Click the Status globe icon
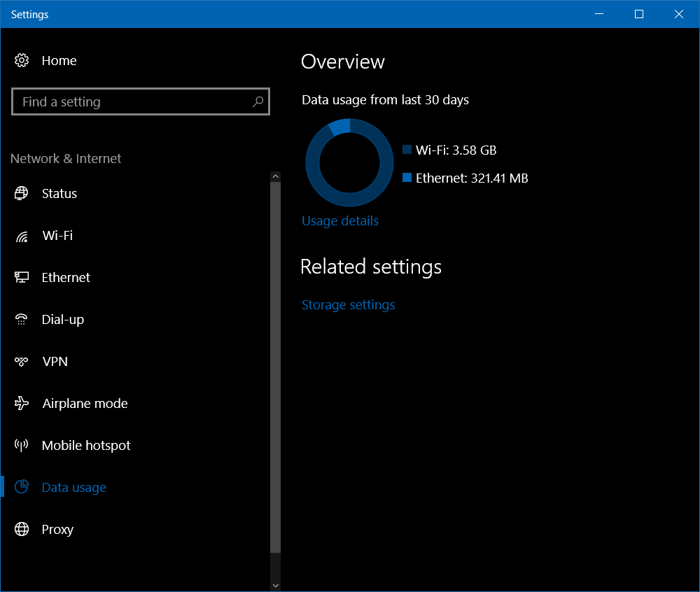The height and width of the screenshot is (592, 700). point(22,194)
